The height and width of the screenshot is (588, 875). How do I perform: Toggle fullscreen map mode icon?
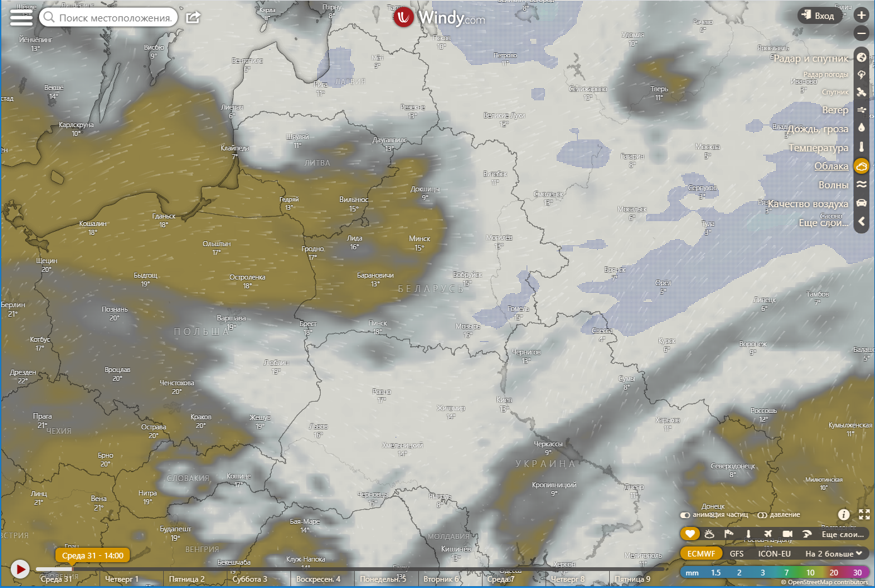(864, 514)
